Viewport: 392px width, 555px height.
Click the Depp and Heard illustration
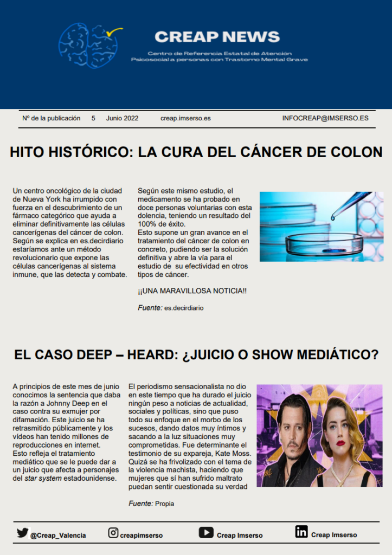(x=319, y=436)
